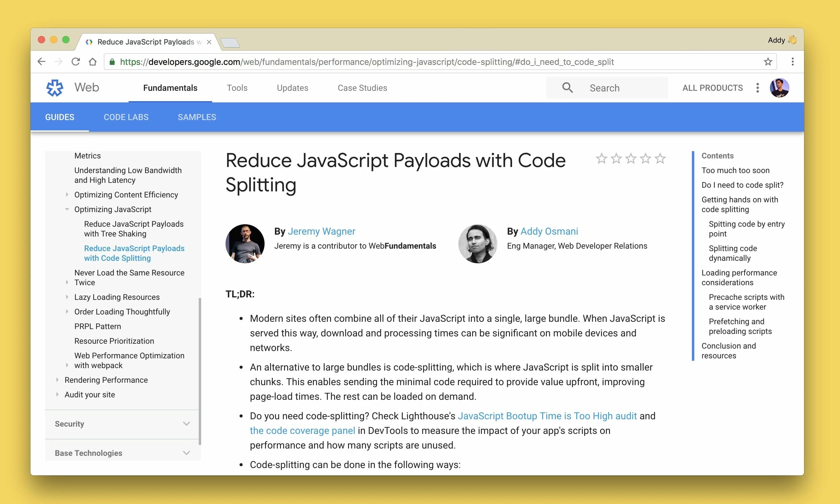This screenshot has width=840, height=504.
Task: Open the site's vertical dots menu
Action: [x=757, y=88]
